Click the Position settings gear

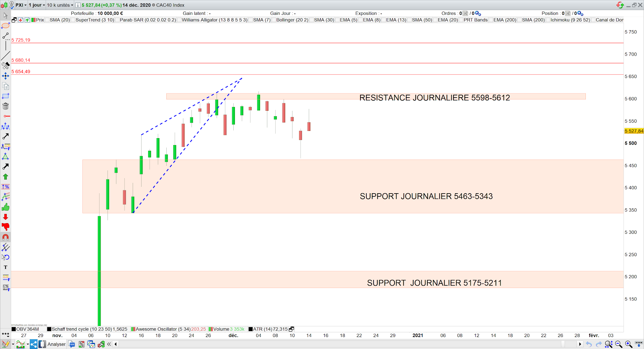click(580, 13)
